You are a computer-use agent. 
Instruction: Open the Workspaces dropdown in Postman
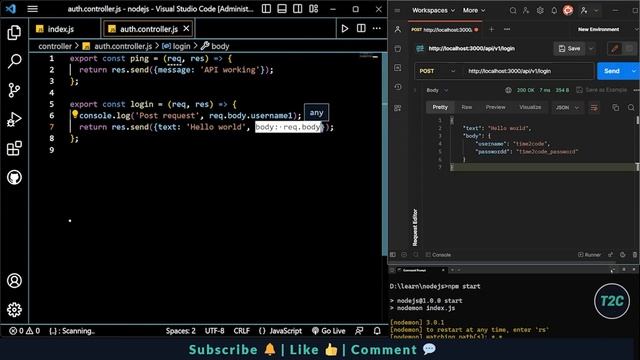coord(433,11)
